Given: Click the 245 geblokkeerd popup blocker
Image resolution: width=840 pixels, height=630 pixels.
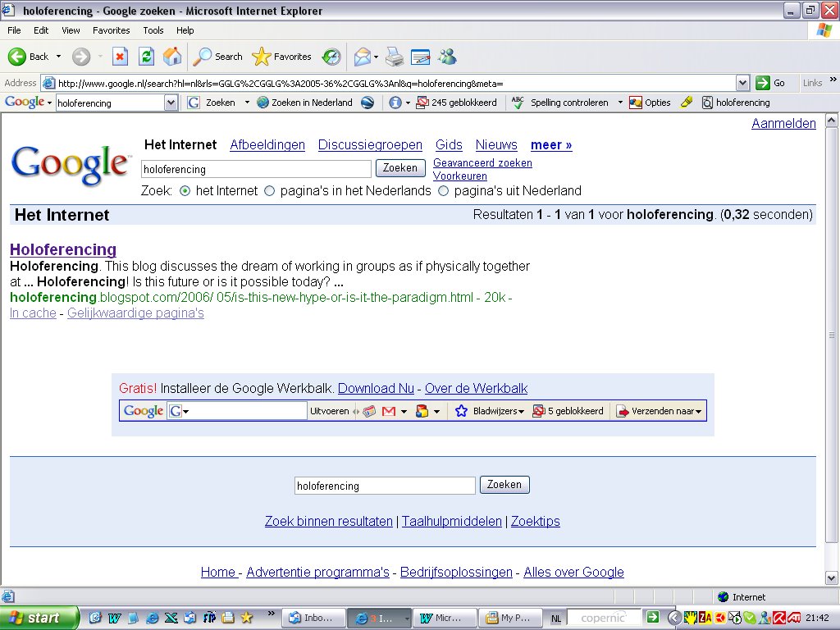Looking at the screenshot, I should point(457,103).
